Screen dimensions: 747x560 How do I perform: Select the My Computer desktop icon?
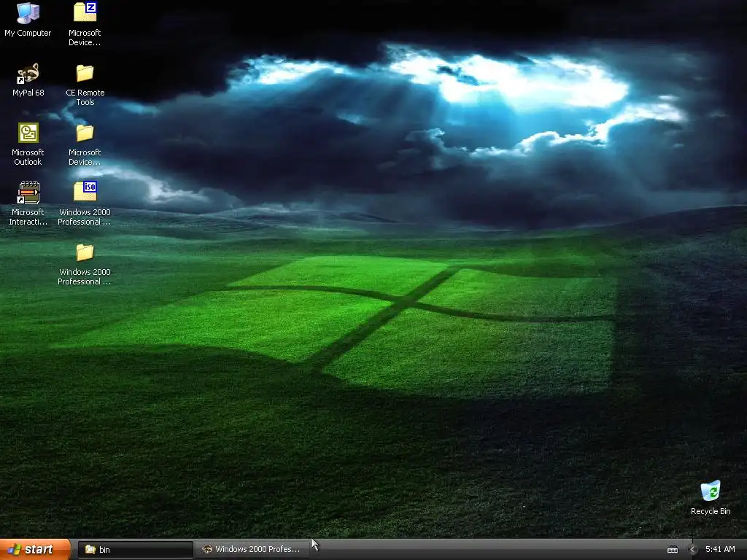pyautogui.click(x=28, y=19)
